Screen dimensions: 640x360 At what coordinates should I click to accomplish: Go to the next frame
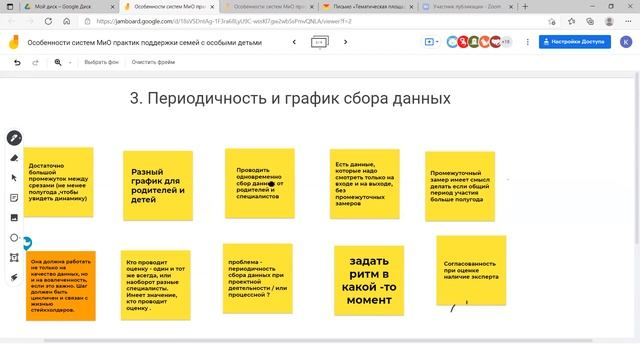(345, 42)
